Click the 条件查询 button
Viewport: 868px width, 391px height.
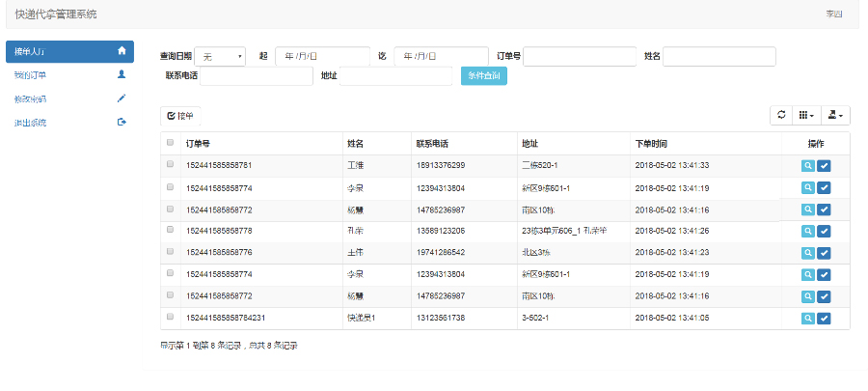pyautogui.click(x=484, y=76)
